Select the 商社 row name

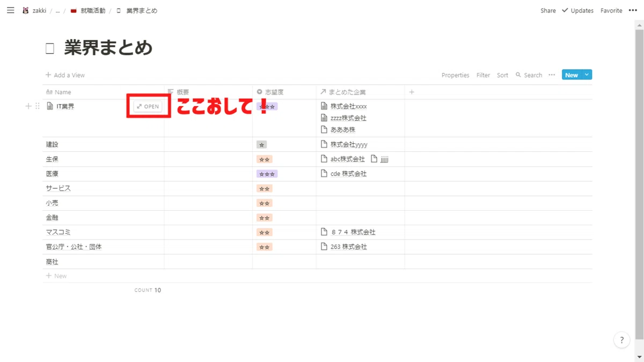(52, 262)
